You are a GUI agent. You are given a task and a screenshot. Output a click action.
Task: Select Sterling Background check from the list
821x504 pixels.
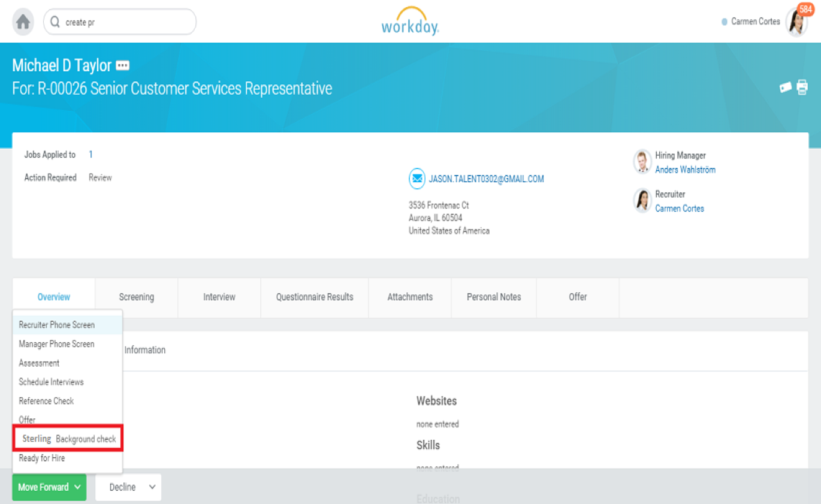[x=68, y=438]
